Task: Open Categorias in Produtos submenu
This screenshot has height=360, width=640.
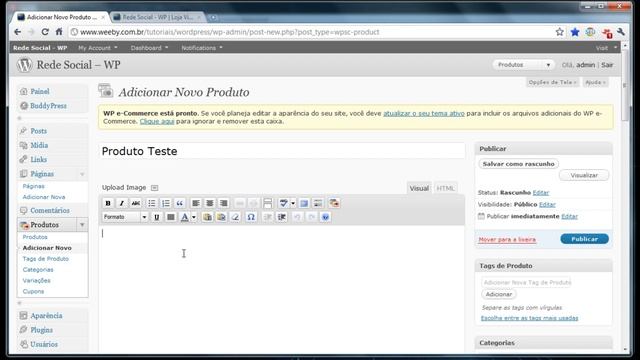Action: click(x=38, y=270)
